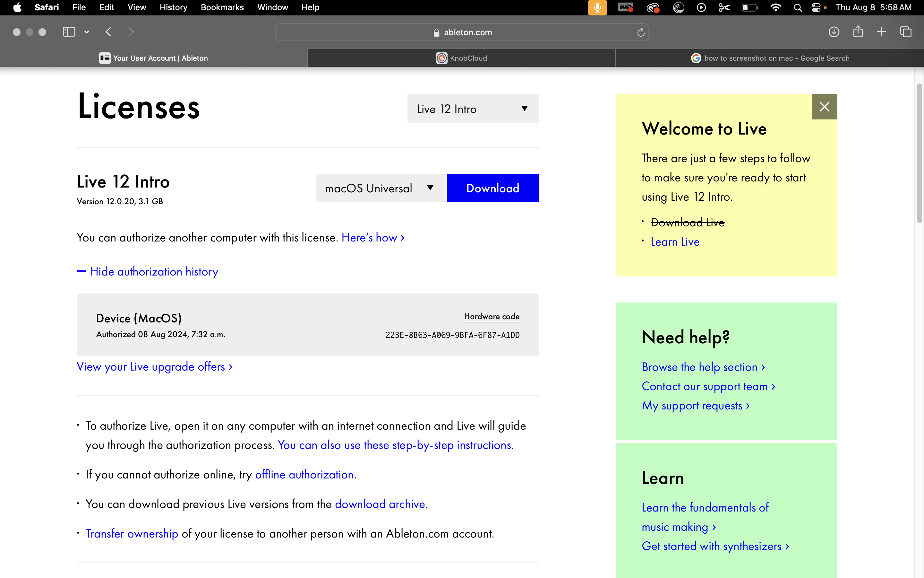Expand the sidebar options chevron

pyautogui.click(x=87, y=32)
